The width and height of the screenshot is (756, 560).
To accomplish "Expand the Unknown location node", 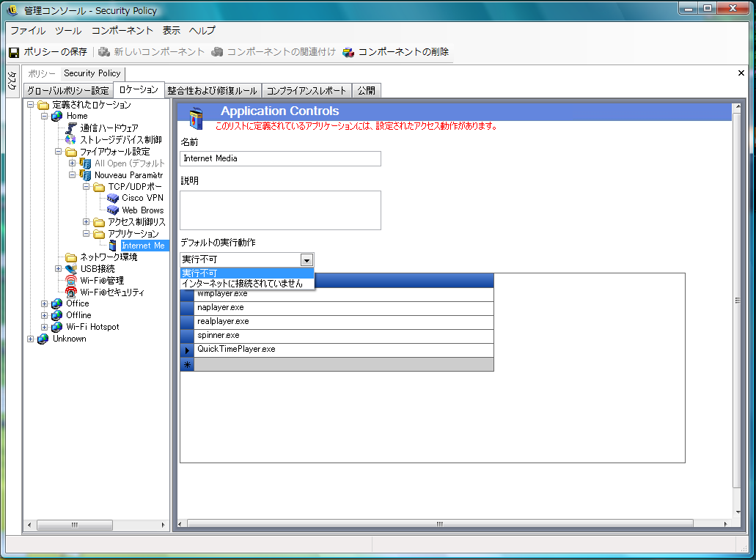I will click(x=30, y=339).
